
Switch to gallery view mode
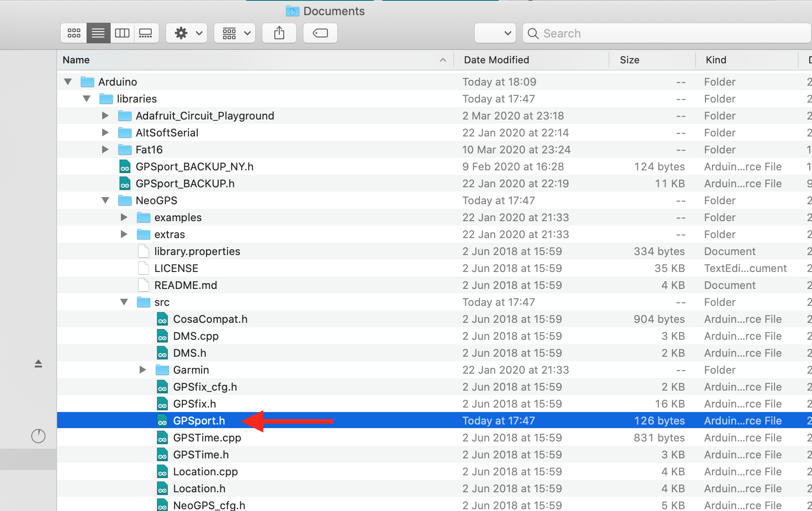pyautogui.click(x=146, y=33)
